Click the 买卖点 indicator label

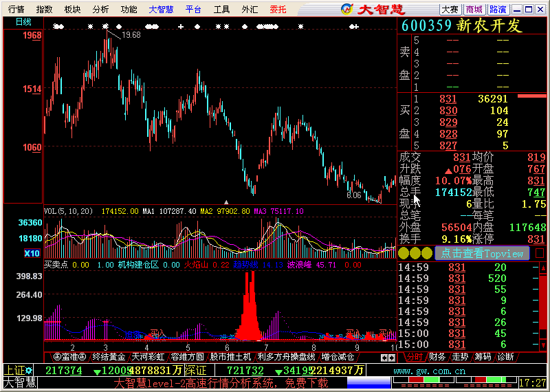tap(56, 265)
